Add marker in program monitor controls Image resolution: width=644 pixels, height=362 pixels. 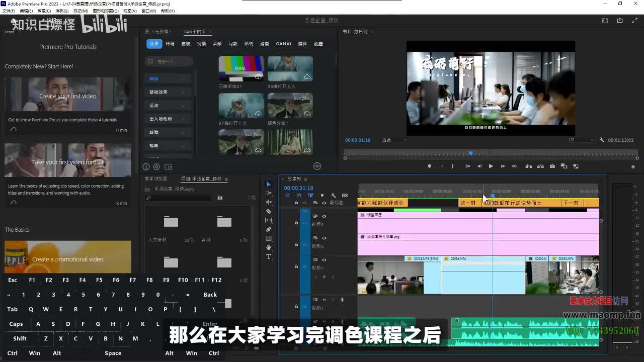coord(429,166)
